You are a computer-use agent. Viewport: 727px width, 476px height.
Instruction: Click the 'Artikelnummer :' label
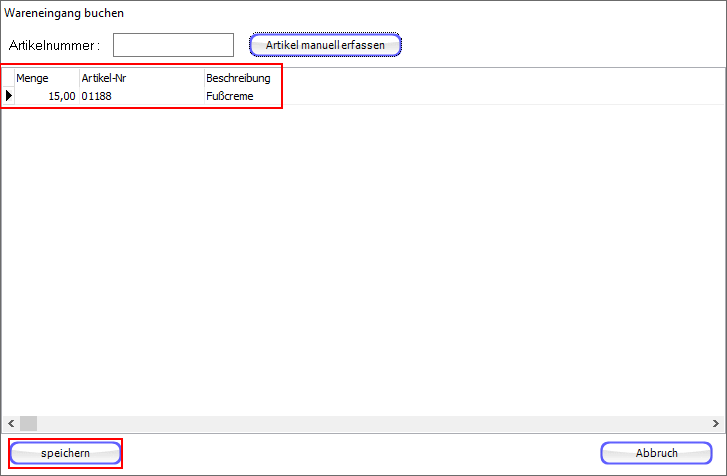click(55, 46)
